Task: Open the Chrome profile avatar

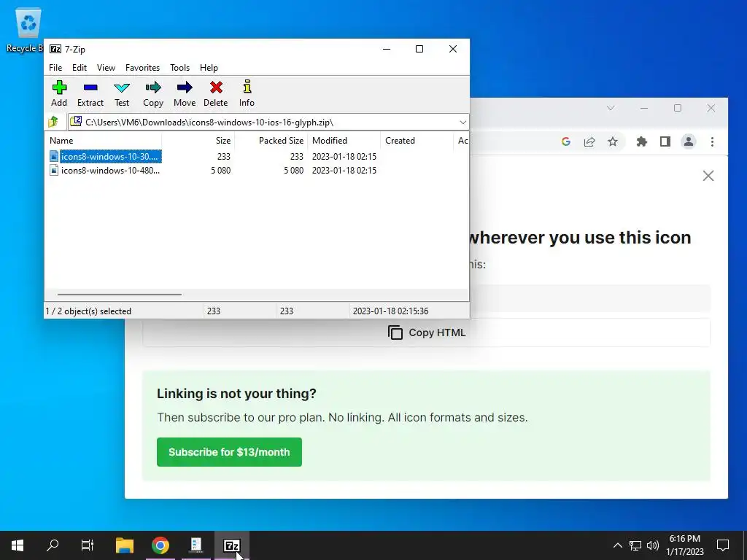Action: (x=689, y=141)
